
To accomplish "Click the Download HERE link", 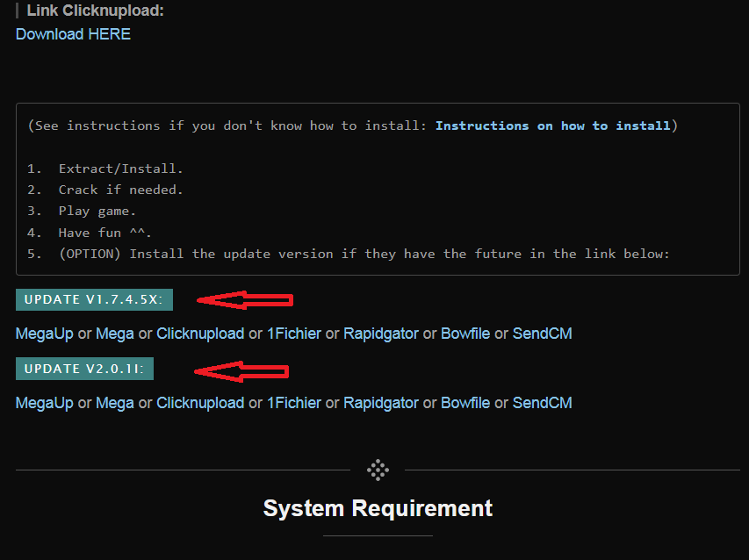I will click(73, 34).
